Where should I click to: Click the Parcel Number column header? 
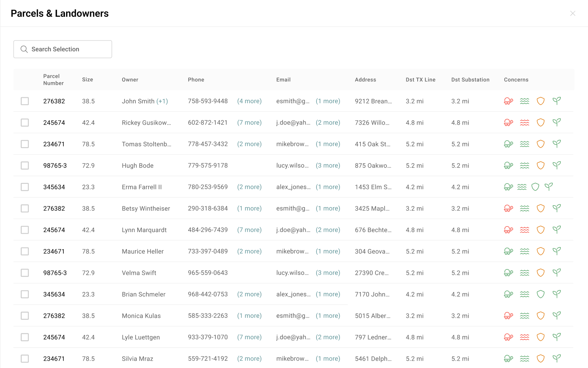(x=53, y=79)
